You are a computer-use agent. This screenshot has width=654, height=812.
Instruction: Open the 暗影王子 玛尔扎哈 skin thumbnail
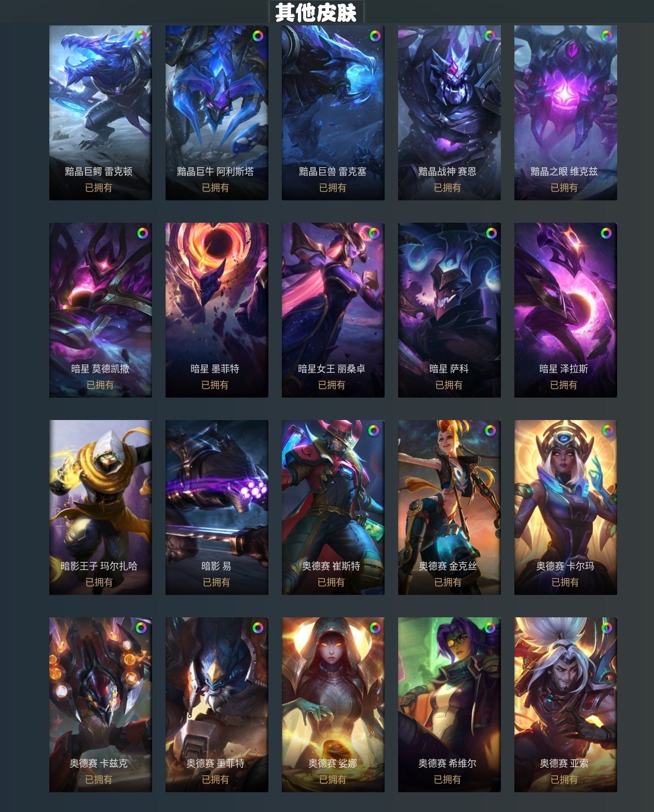point(101,507)
